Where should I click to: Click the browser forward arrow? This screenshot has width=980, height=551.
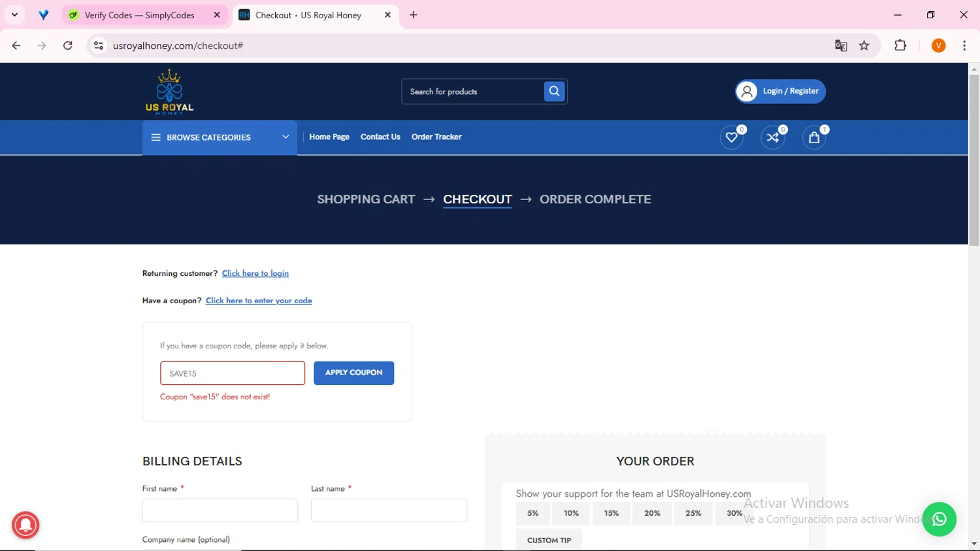pos(42,46)
